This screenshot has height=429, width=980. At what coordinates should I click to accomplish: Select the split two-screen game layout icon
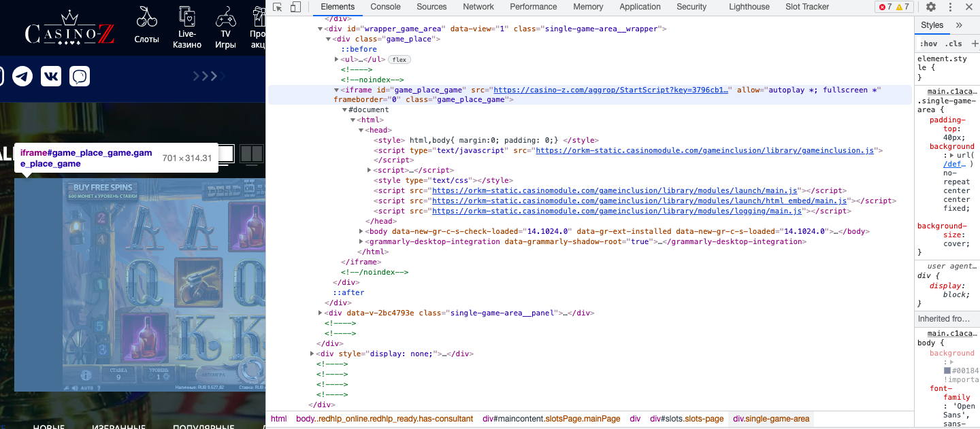[251, 154]
